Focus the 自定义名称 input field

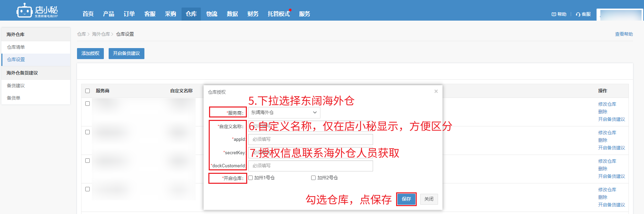pos(310,126)
